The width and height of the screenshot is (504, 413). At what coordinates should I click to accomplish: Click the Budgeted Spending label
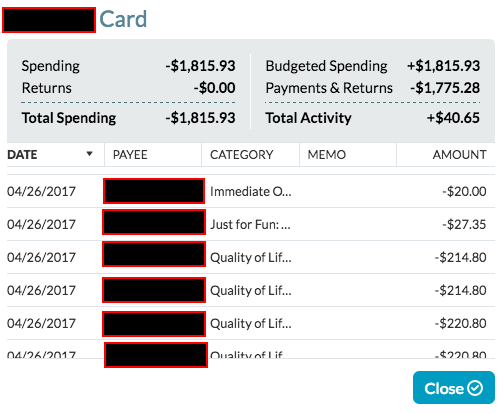pos(326,66)
